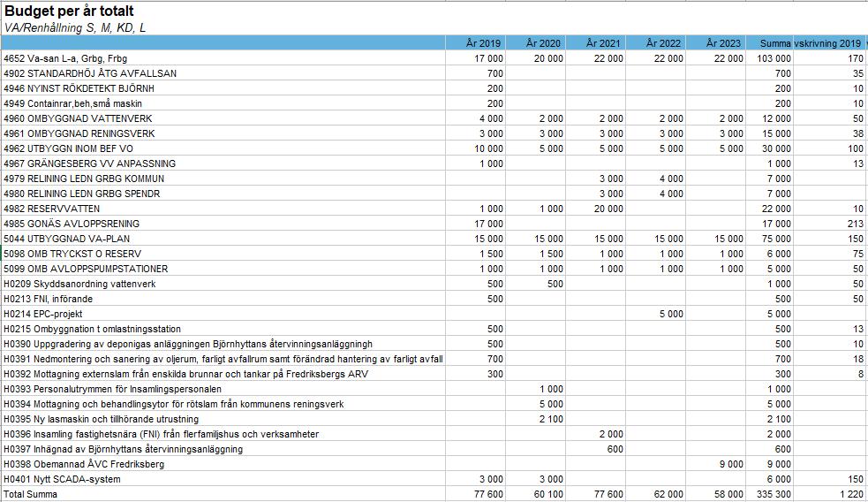Click row '5098 OMB TRYCKST O RESERV'
This screenshot has width=868, height=502.
[x=434, y=254]
